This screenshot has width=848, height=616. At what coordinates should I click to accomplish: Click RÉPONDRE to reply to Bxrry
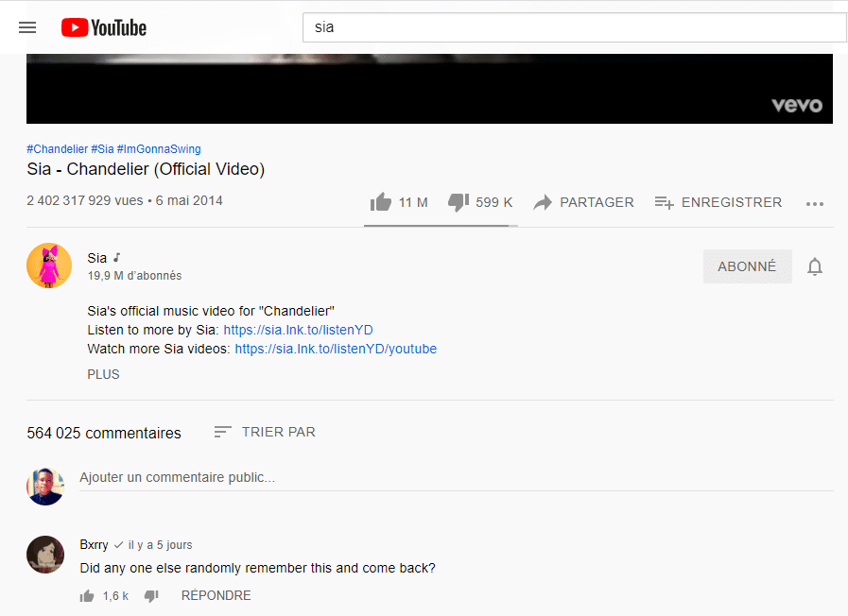216,595
